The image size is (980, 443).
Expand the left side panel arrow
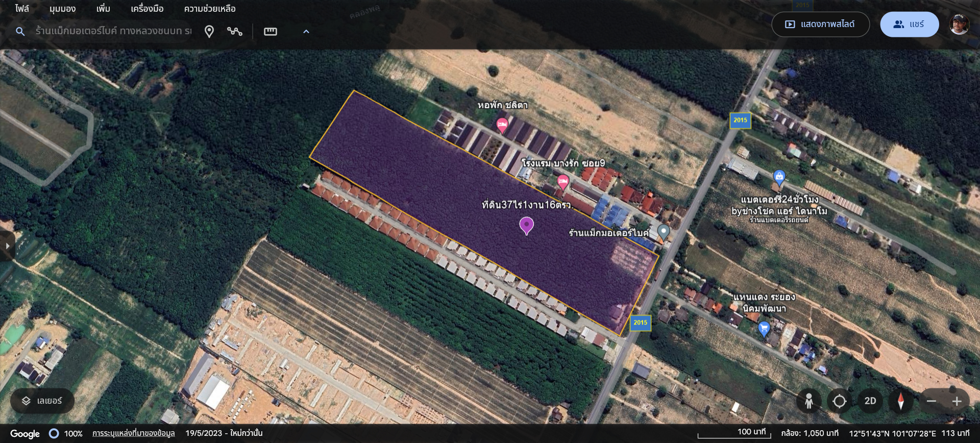pyautogui.click(x=7, y=246)
